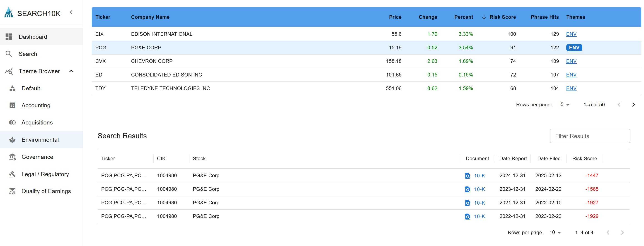Screen dimensions: 644x246
Task: Select the CONSOLIDATED EDISON INC name
Action: 167,75
